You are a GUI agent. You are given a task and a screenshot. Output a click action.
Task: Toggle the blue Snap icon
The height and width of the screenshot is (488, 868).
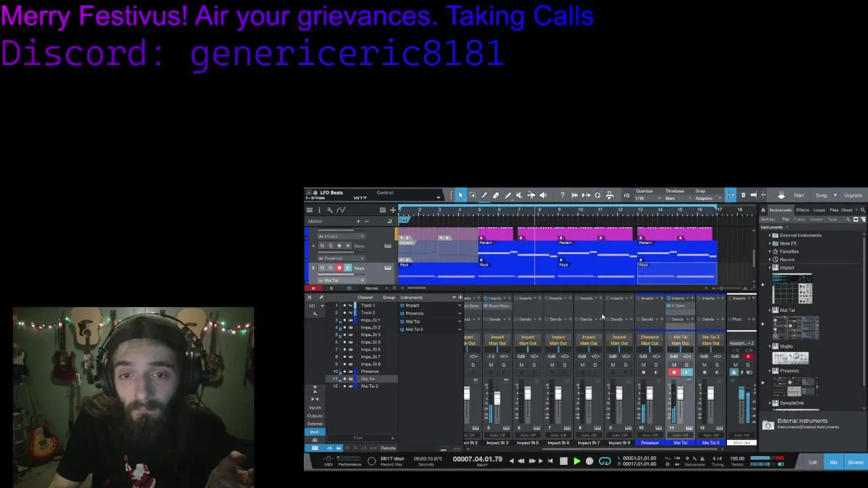pos(730,195)
